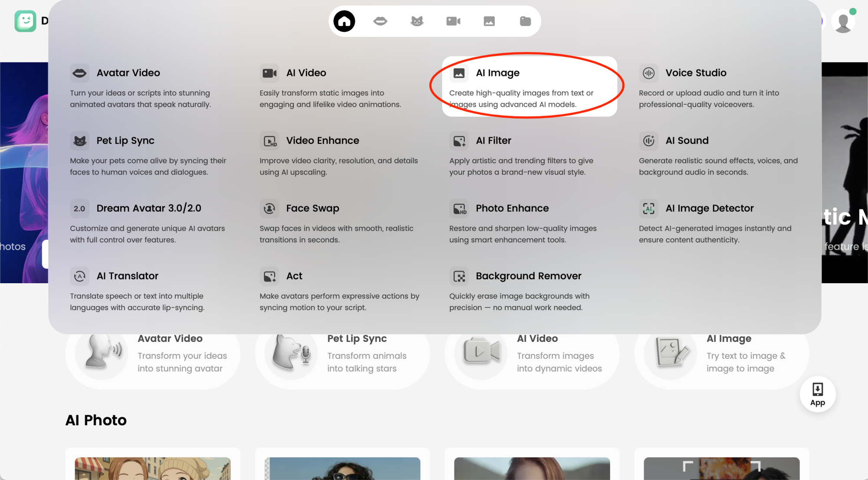Select the image icon in top navigation
Viewport: 868px width, 480px height.
click(x=489, y=21)
